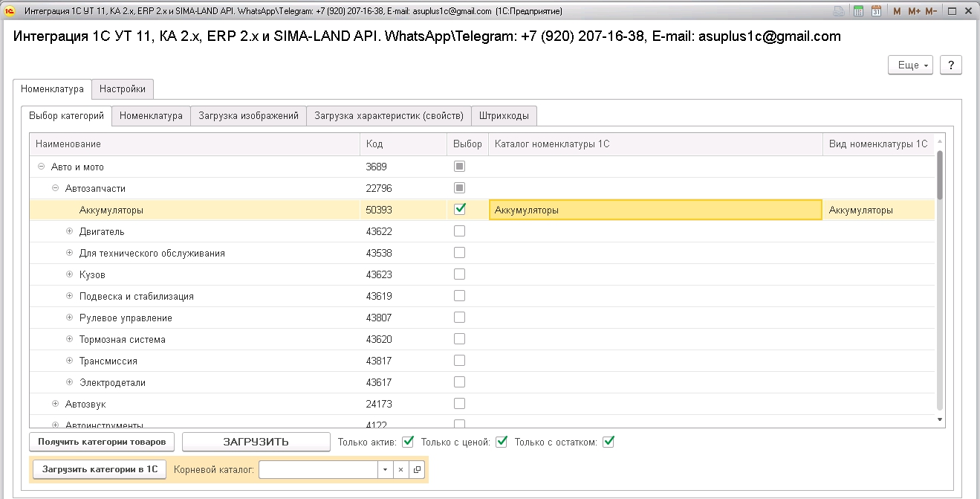Click Получить категории товаров button
Viewport: 980px width, 499px height.
(103, 442)
